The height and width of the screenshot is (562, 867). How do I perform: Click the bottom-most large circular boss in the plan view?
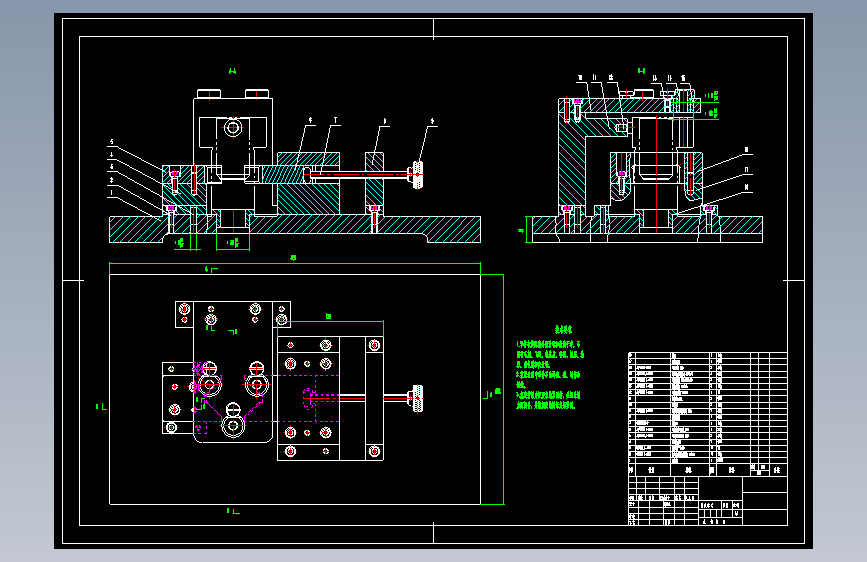[233, 425]
